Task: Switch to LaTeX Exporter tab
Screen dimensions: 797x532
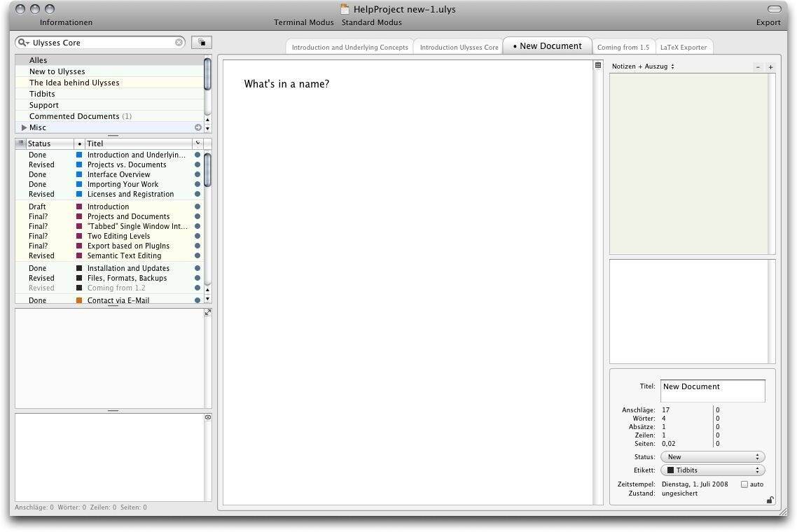Action: point(683,48)
